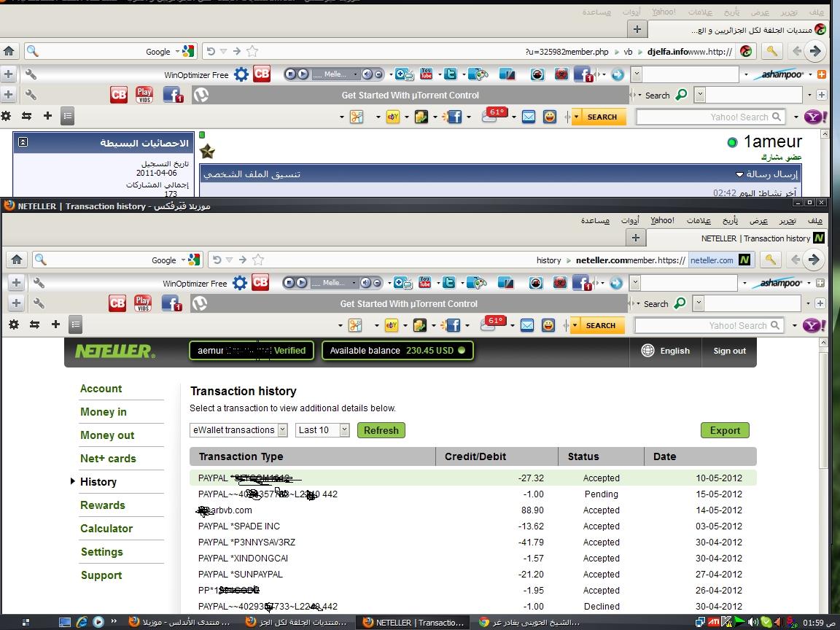Click the WinOptimizer gear icon in the Neteller window
Screen dimensions: 840x630
click(239, 283)
